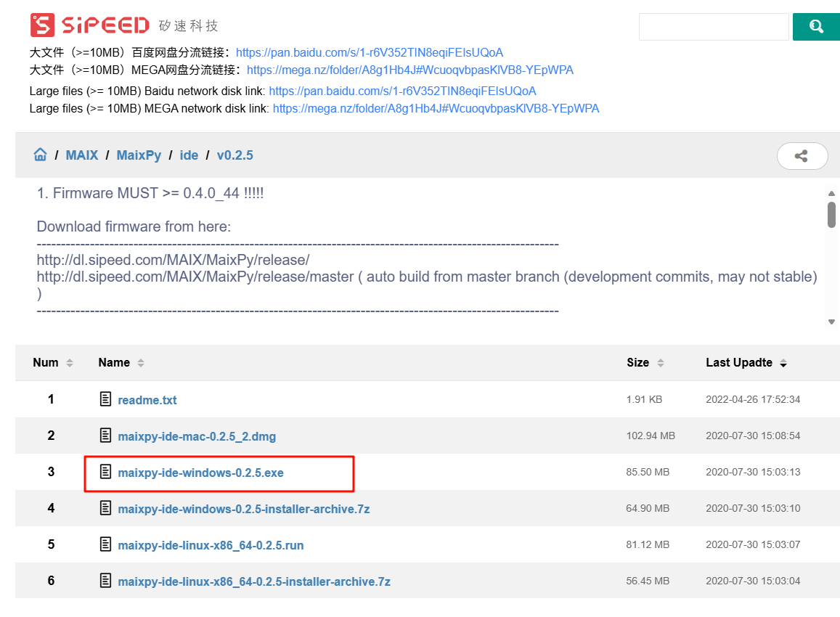Screen dimensions: 840x617
Task: Click the date 2020-07-30 15:08:54
Action: (753, 436)
